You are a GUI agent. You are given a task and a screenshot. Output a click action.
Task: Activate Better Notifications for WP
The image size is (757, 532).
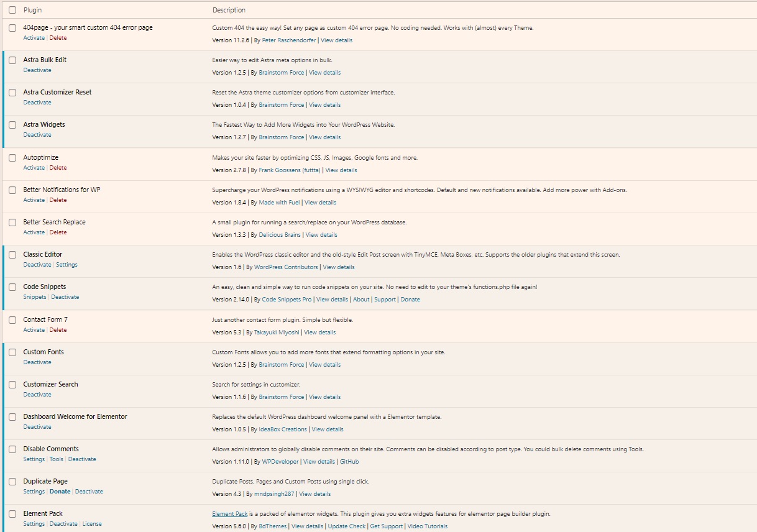tap(34, 200)
